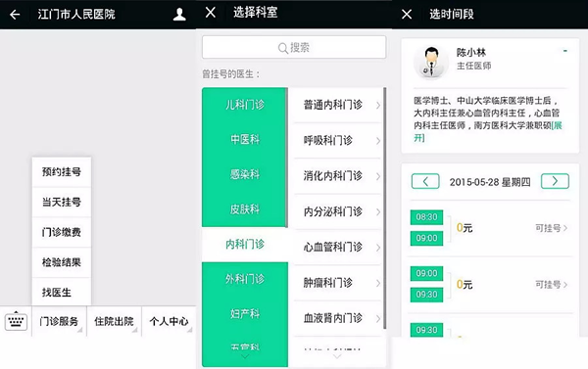Tap the doctor 陈小林 avatar
This screenshot has height=369, width=588.
pos(431,63)
